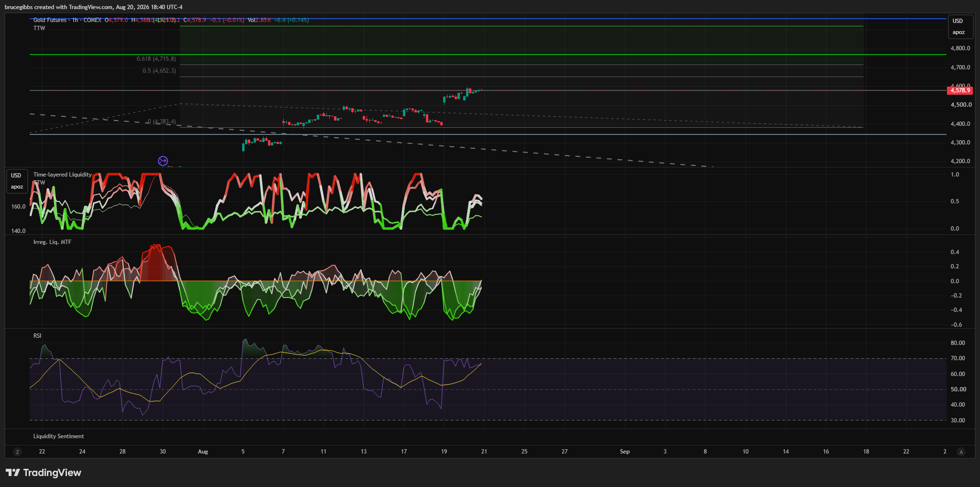
Task: Click the 4,200.0 price scale label
Action: [x=960, y=161]
